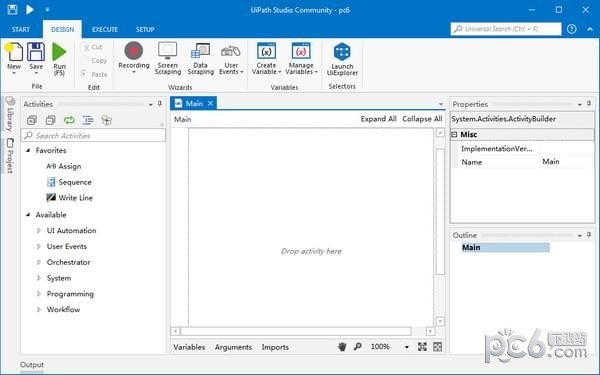Click the Create Variable icon
Image resolution: width=600 pixels, height=375 pixels.
click(266, 51)
